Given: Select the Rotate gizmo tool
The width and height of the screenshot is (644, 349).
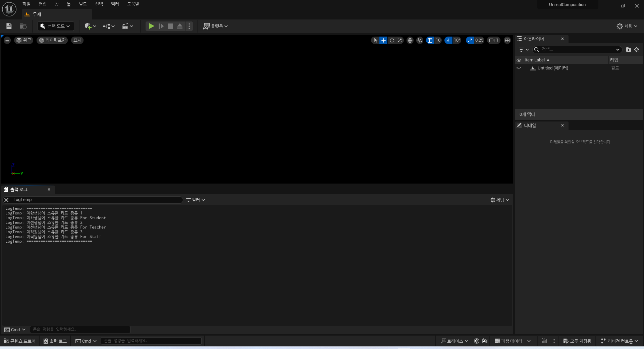Looking at the screenshot, I should click(392, 40).
